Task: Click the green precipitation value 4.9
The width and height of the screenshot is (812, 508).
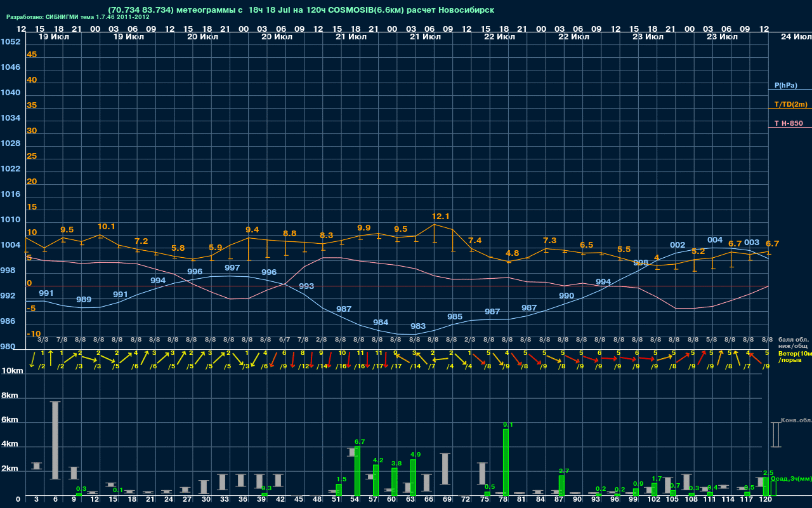Action: 416,455
